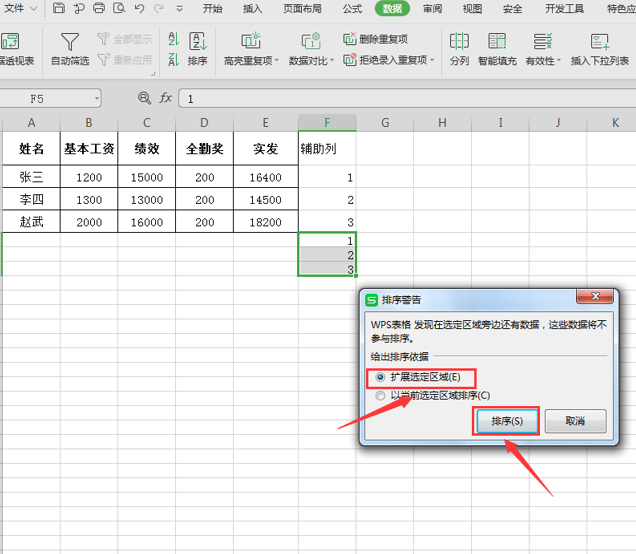Click the Redo arrow

[x=159, y=8]
